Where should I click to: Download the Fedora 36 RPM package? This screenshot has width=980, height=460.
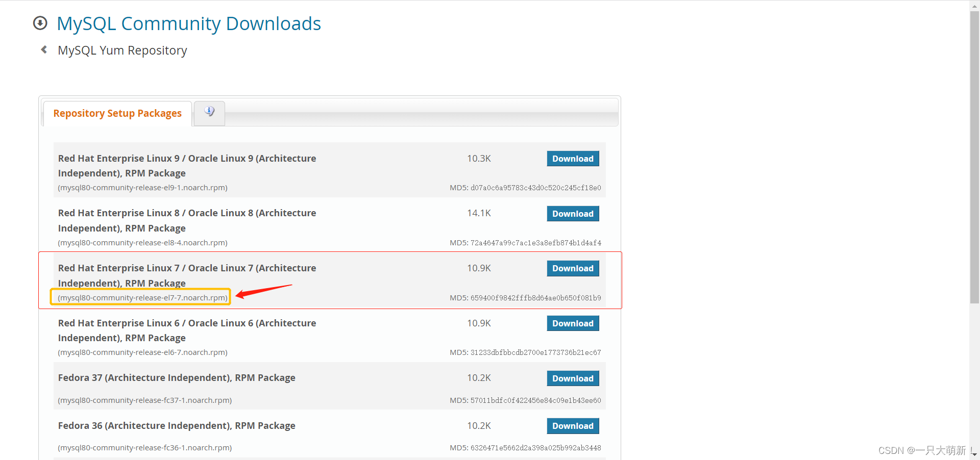click(x=573, y=425)
